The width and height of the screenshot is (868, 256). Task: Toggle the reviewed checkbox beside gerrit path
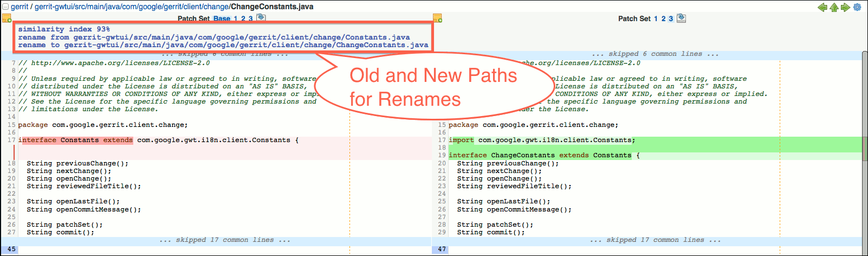coord(5,7)
